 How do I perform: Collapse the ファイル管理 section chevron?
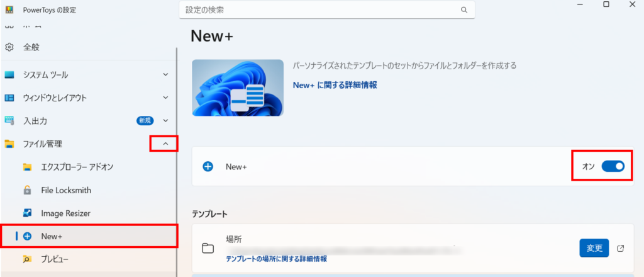coord(165,144)
